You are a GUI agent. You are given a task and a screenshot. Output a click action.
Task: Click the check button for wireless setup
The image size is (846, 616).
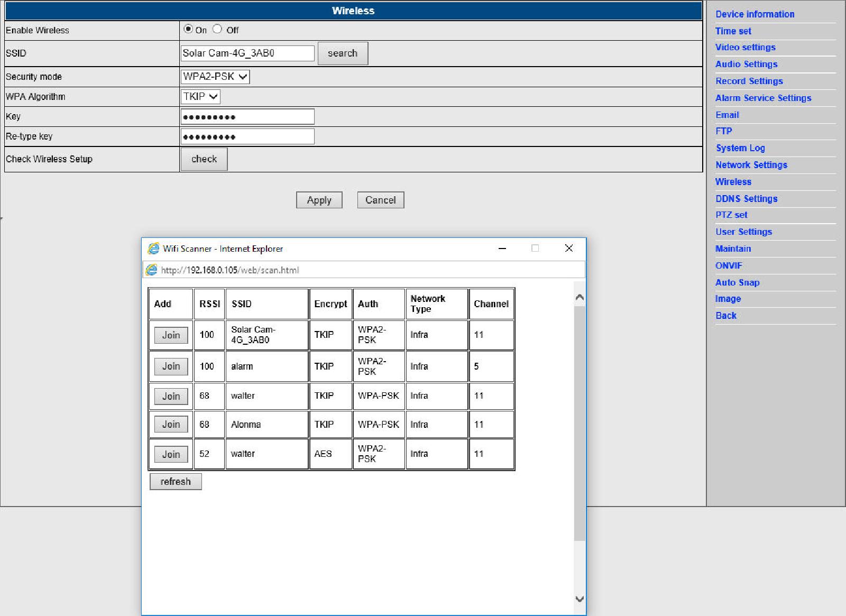(x=204, y=159)
